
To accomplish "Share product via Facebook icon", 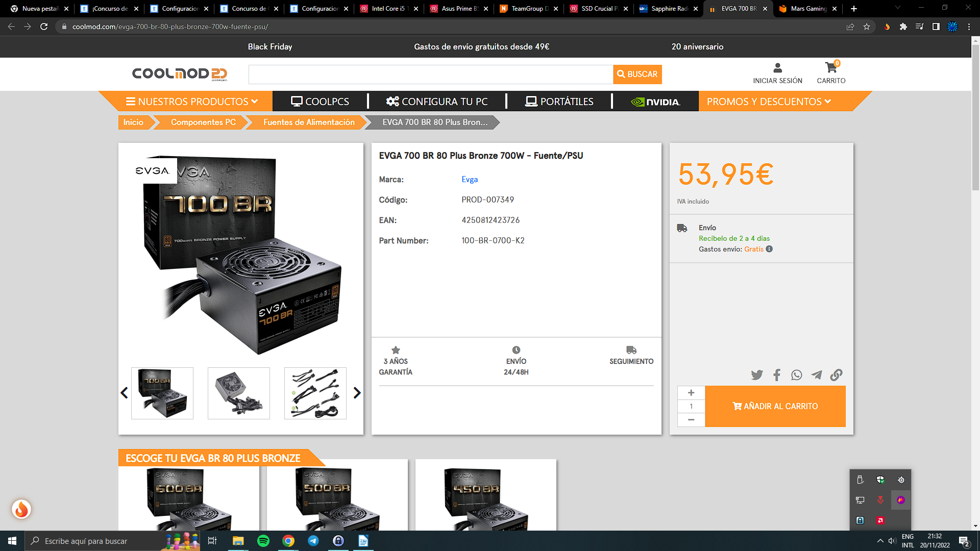I will click(x=776, y=375).
